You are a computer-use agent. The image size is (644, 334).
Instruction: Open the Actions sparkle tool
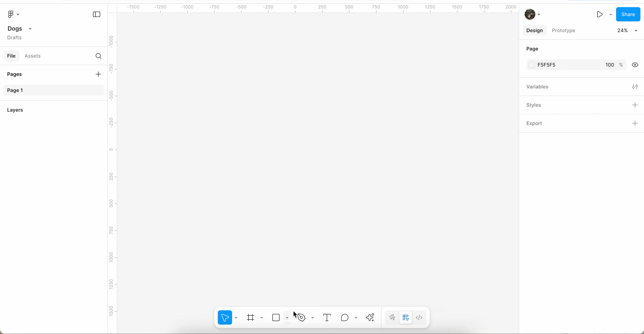(x=370, y=317)
